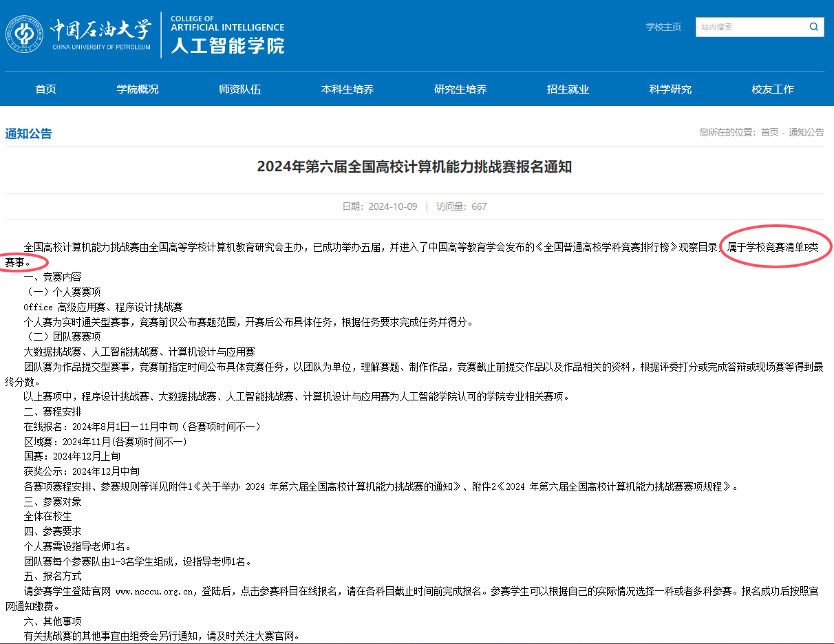Viewport: 834px width, 644px height.
Task: Click the www.ncccu.org.cn website address text
Action: point(153,591)
